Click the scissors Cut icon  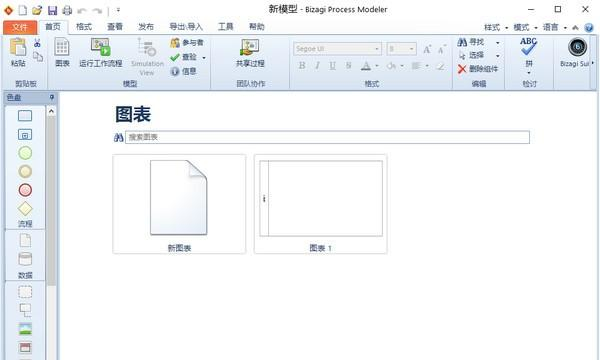point(37,43)
